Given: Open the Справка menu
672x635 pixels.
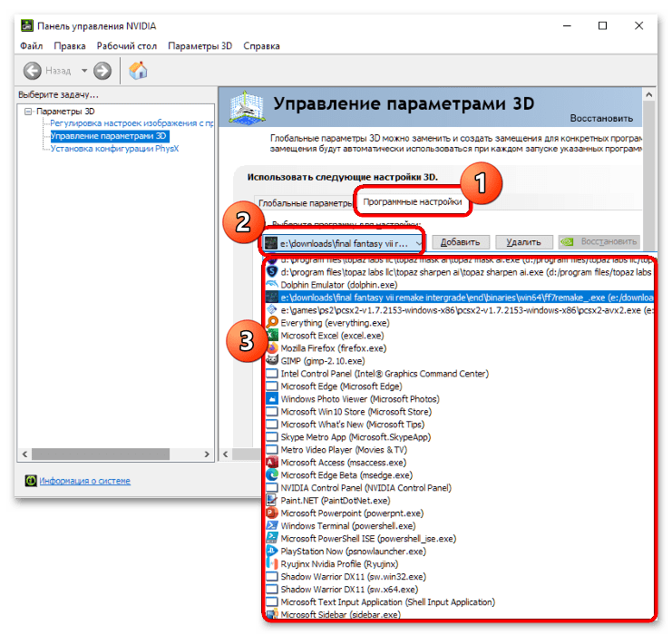Looking at the screenshot, I should pyautogui.click(x=261, y=46).
